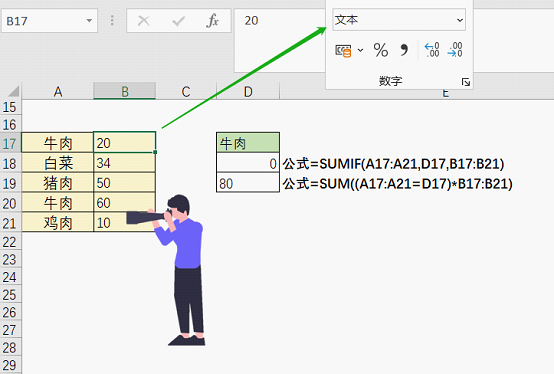Open the Name Box dropdown arrow

pyautogui.click(x=89, y=21)
